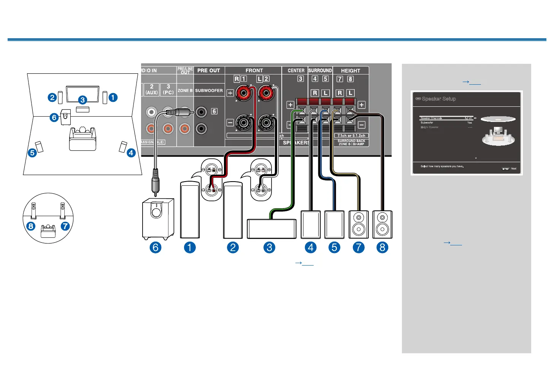
Task: Select the number 8 circle under the rightmost speaker
Action: click(x=382, y=248)
